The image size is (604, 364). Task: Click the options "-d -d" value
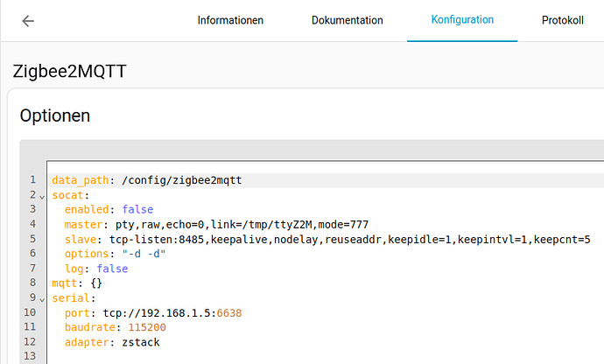(144, 254)
